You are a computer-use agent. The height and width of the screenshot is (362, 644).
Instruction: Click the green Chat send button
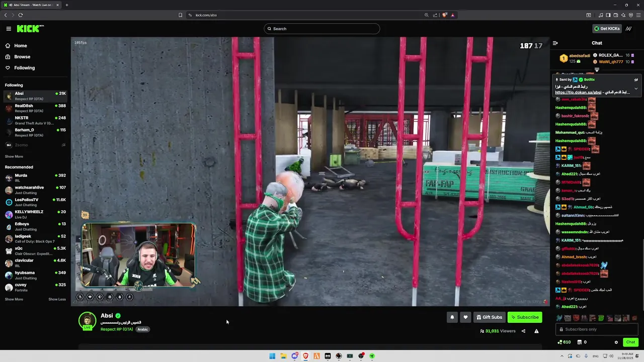(630, 342)
